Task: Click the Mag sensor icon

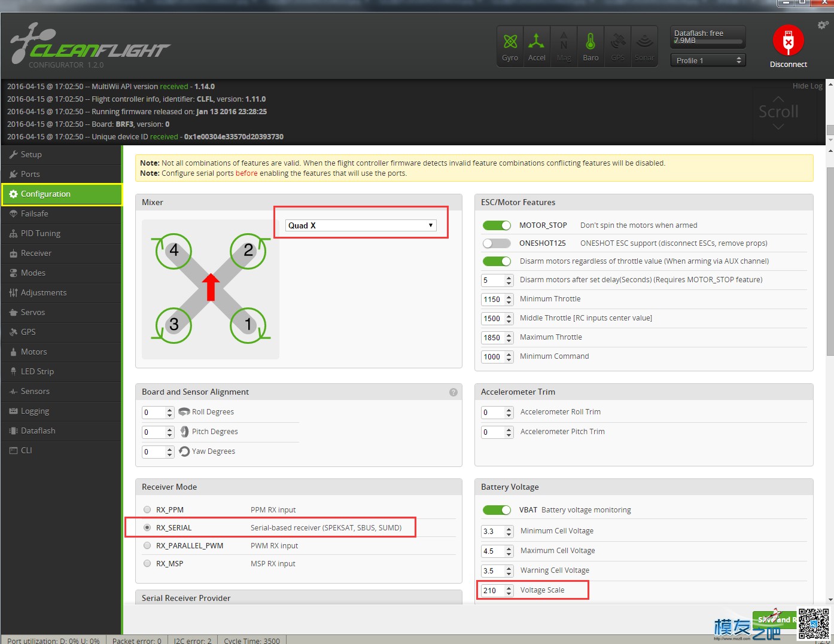Action: coord(564,46)
